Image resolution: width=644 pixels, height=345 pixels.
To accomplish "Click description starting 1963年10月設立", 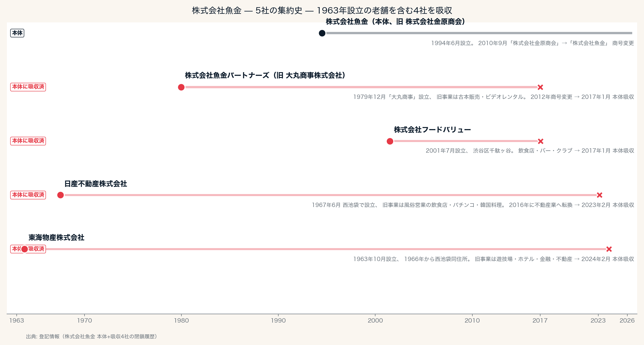I will click(x=494, y=259).
